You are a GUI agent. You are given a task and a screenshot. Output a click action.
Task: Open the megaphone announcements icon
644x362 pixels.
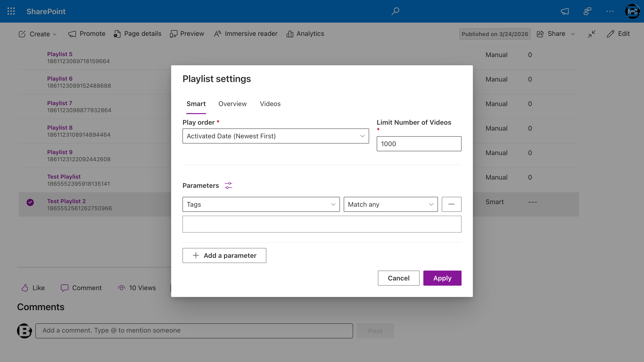565,11
